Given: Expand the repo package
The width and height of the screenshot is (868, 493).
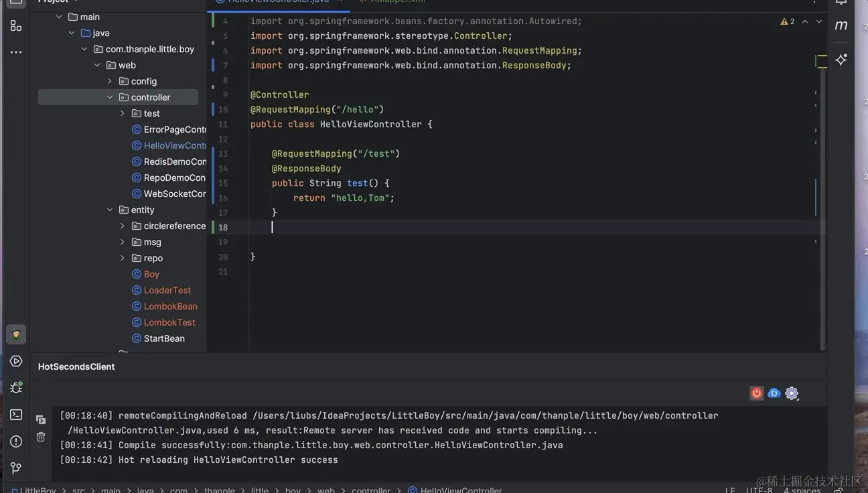Looking at the screenshot, I should pos(123,258).
